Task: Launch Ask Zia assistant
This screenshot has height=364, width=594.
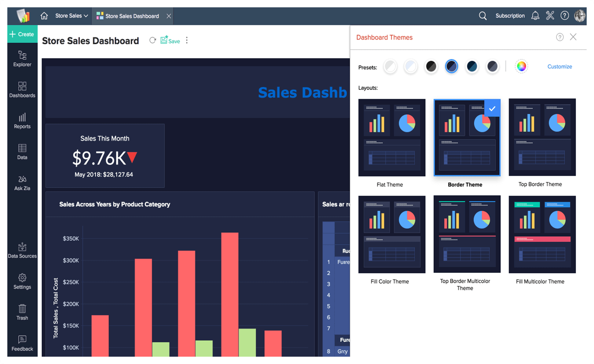Action: tap(22, 182)
